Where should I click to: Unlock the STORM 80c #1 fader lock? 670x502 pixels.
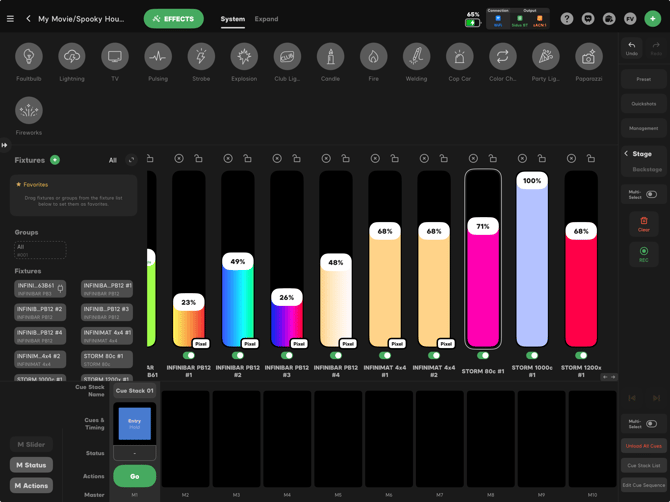(x=493, y=159)
